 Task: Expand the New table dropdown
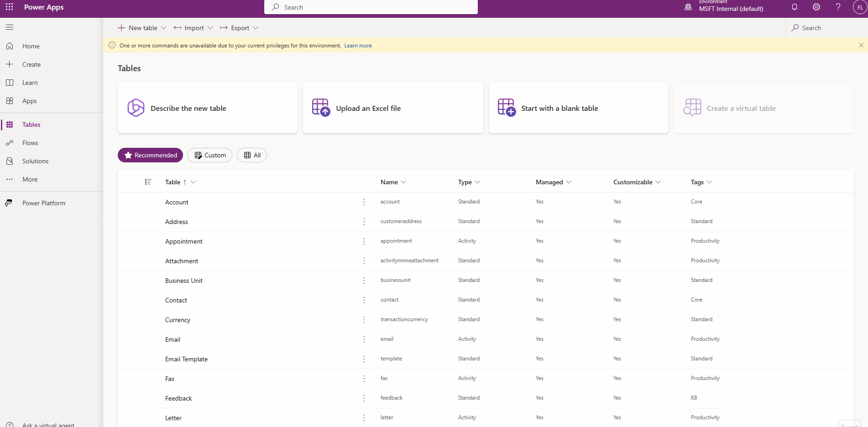pos(164,28)
